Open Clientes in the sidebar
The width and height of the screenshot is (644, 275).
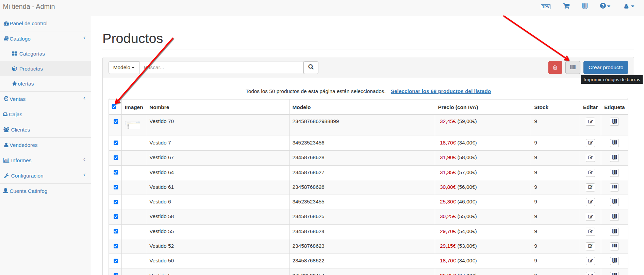coord(20,130)
